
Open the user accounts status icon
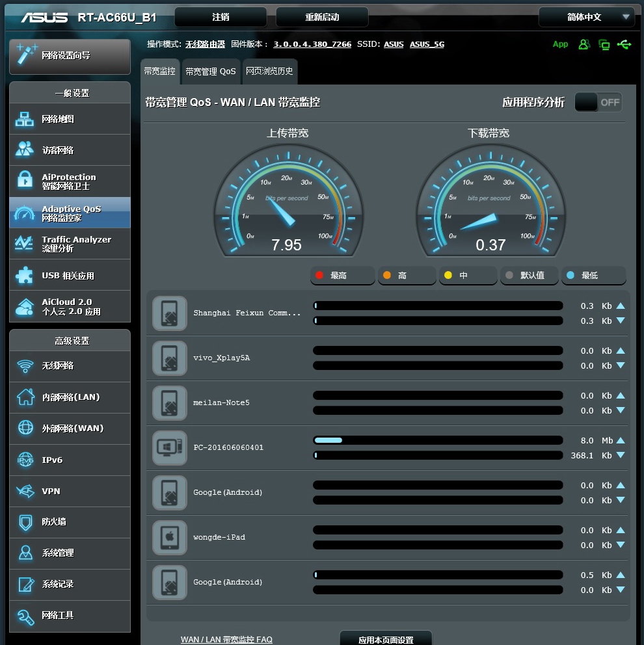(584, 44)
